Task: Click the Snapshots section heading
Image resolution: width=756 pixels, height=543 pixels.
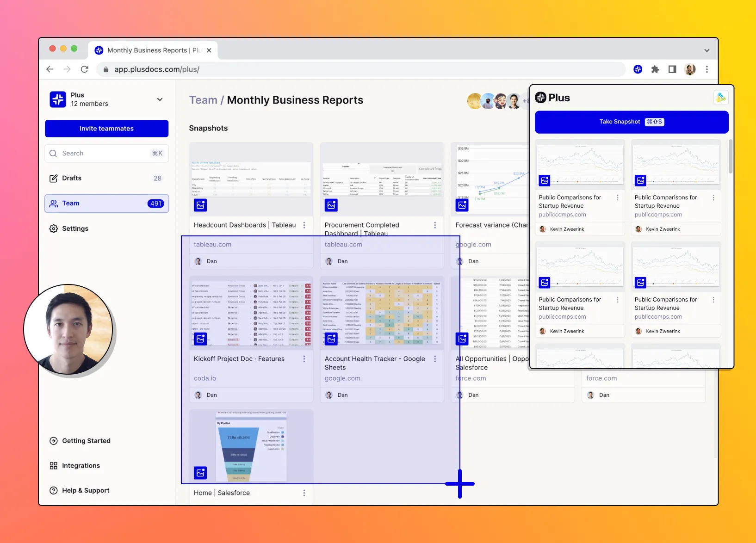Action: click(208, 128)
